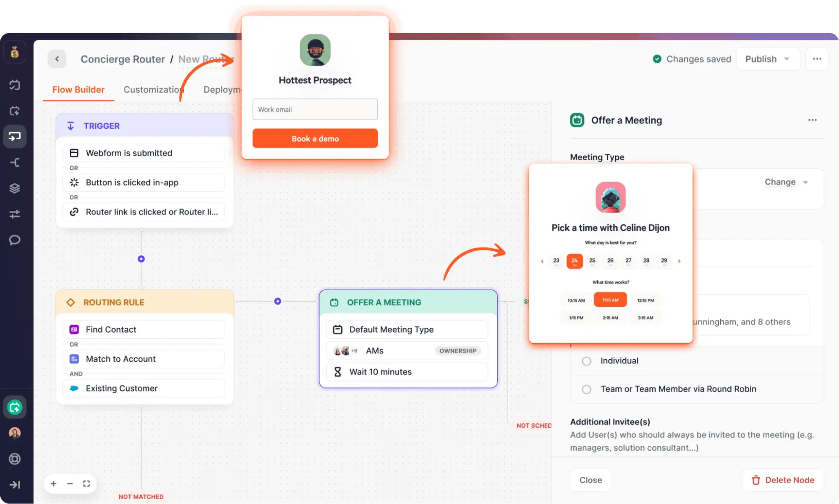Click the green calendar icon near the bottom sidebar
Image resolution: width=839 pixels, height=504 pixels.
coord(15,407)
